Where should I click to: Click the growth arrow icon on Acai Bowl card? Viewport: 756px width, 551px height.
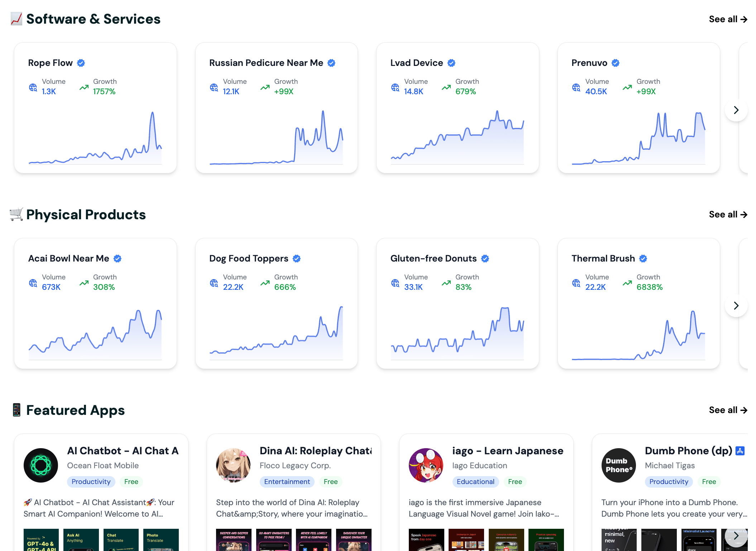(84, 283)
